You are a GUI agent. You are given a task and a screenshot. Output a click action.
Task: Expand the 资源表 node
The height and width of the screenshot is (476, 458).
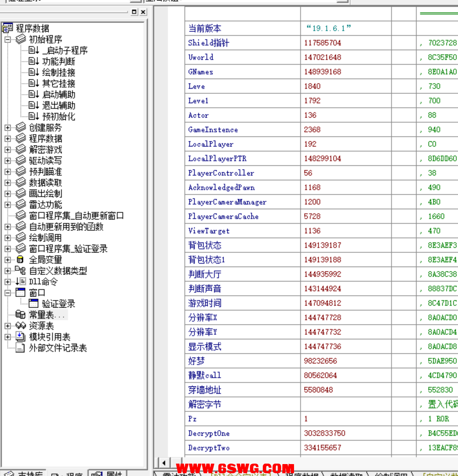(x=8, y=326)
